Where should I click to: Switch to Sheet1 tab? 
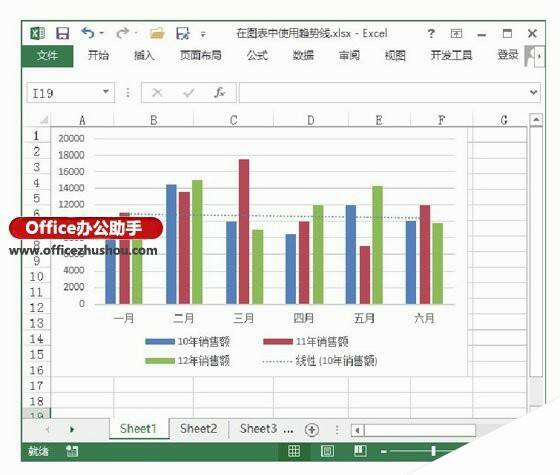(139, 428)
